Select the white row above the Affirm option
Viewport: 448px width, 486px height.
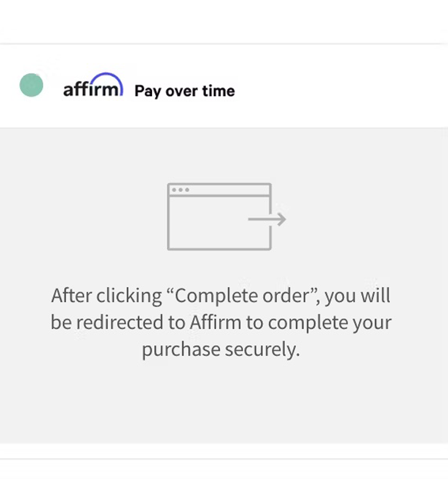(x=224, y=21)
